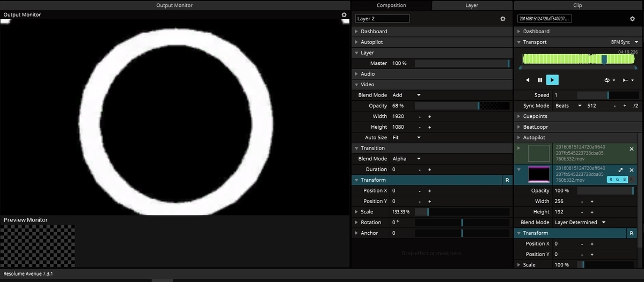Toggle the B color channel
This screenshot has width=644, height=282.
click(625, 180)
